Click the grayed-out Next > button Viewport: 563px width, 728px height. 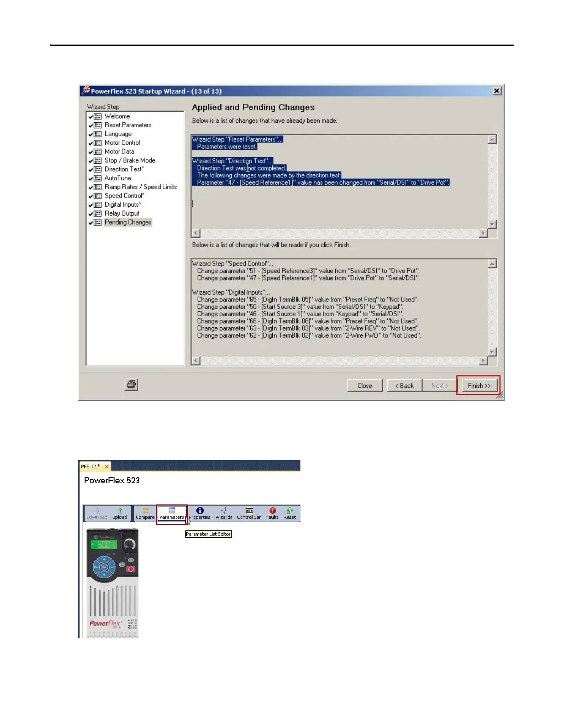[x=439, y=386]
